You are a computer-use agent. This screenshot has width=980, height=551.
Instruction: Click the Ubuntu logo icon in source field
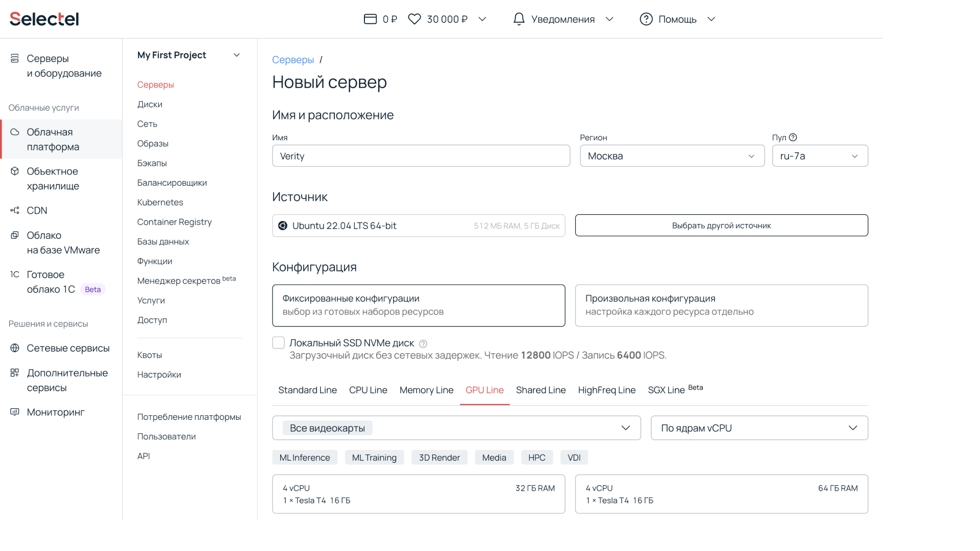click(x=283, y=226)
